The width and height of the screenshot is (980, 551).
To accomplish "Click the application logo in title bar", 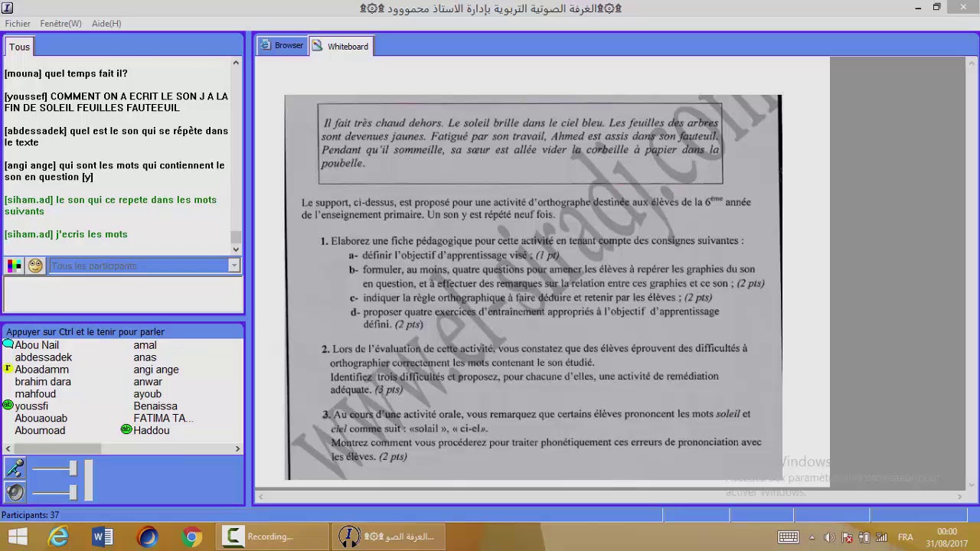I will (8, 8).
